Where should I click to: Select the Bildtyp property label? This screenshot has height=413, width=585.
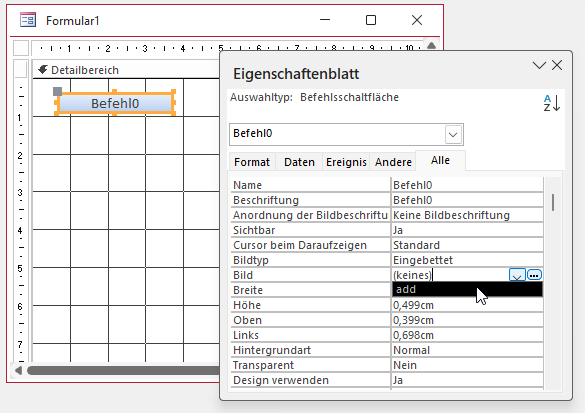[310, 260]
